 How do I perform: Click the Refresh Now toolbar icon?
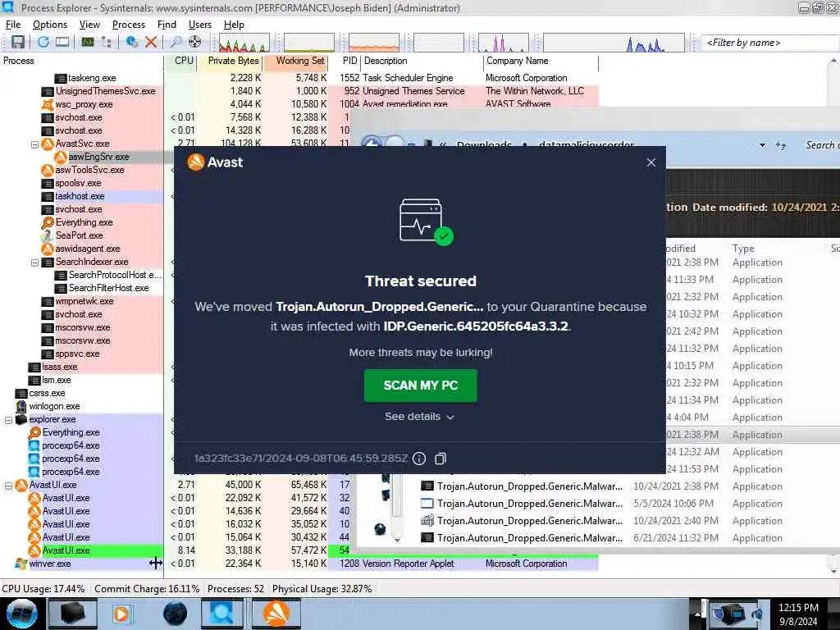tap(43, 42)
